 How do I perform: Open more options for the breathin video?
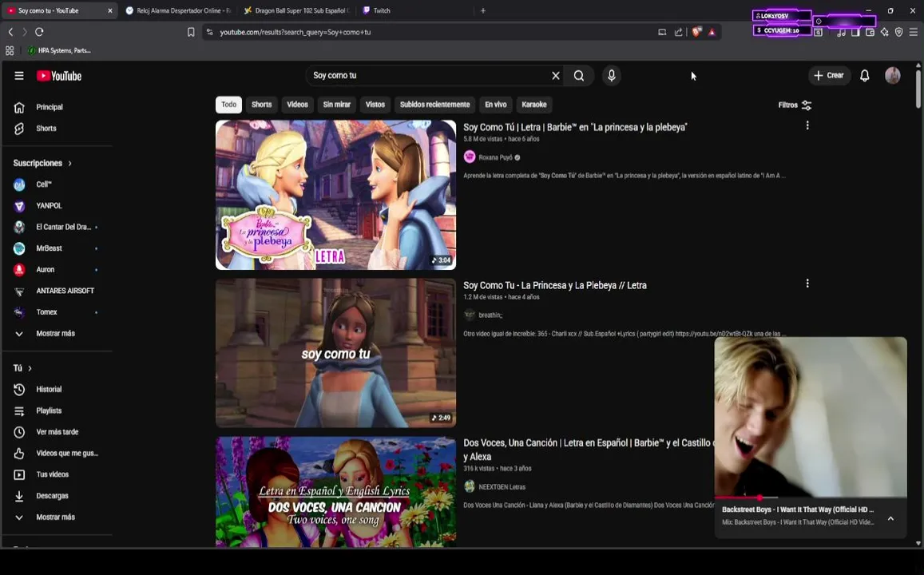point(807,284)
